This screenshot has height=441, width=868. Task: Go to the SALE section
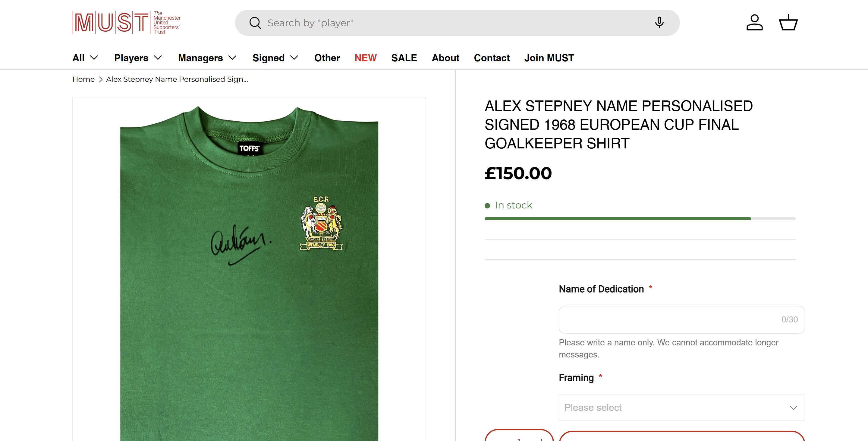(x=404, y=58)
